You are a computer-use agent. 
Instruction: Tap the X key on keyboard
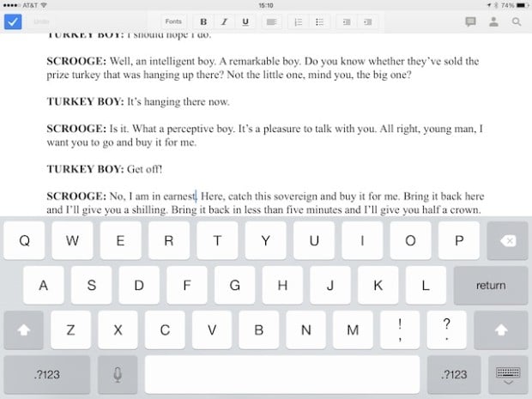pyautogui.click(x=118, y=329)
